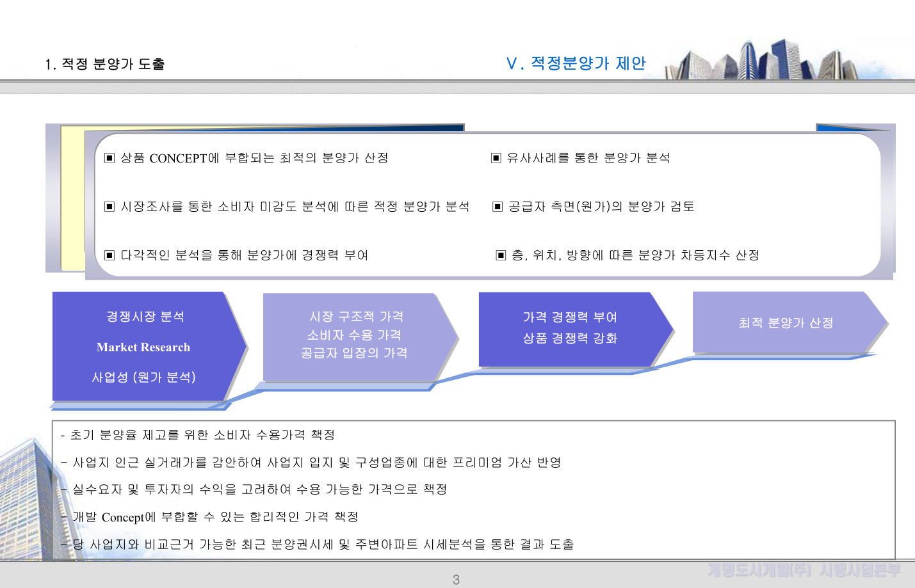
Task: Click the footer text '계명도시개발(주) 시행사업본부'
Action: pyautogui.click(x=804, y=569)
